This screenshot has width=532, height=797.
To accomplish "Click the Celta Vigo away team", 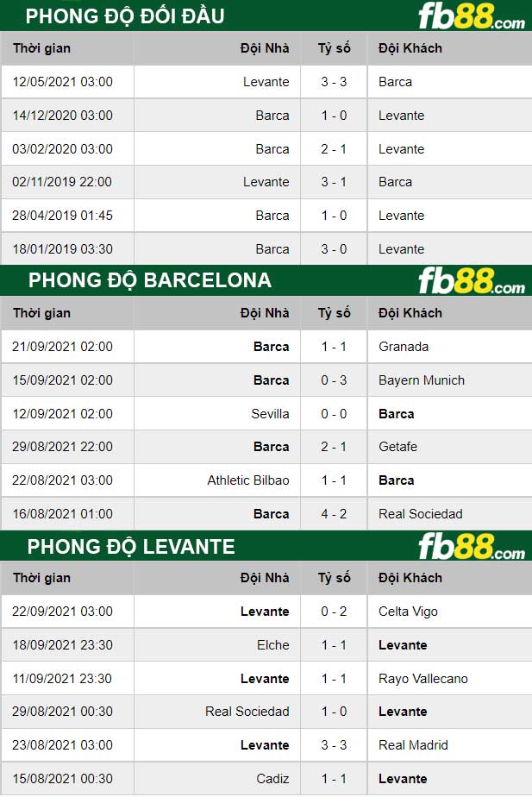I will (408, 612).
